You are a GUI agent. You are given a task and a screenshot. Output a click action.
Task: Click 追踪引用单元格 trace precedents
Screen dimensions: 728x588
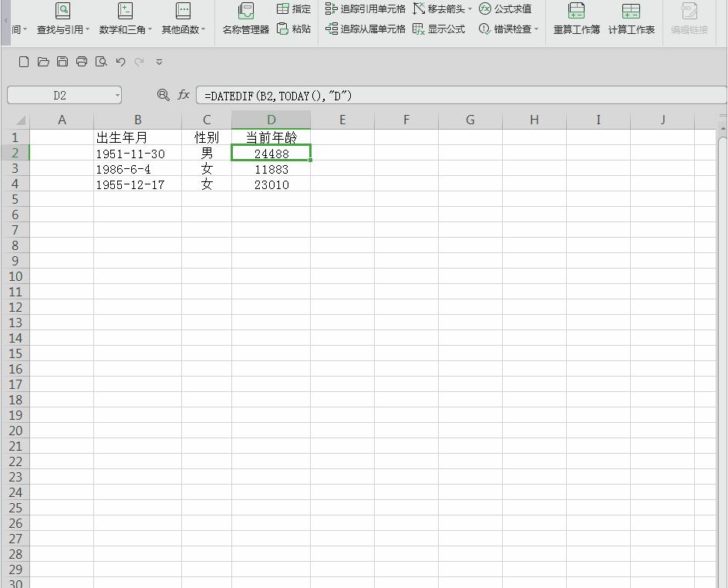pos(366,8)
